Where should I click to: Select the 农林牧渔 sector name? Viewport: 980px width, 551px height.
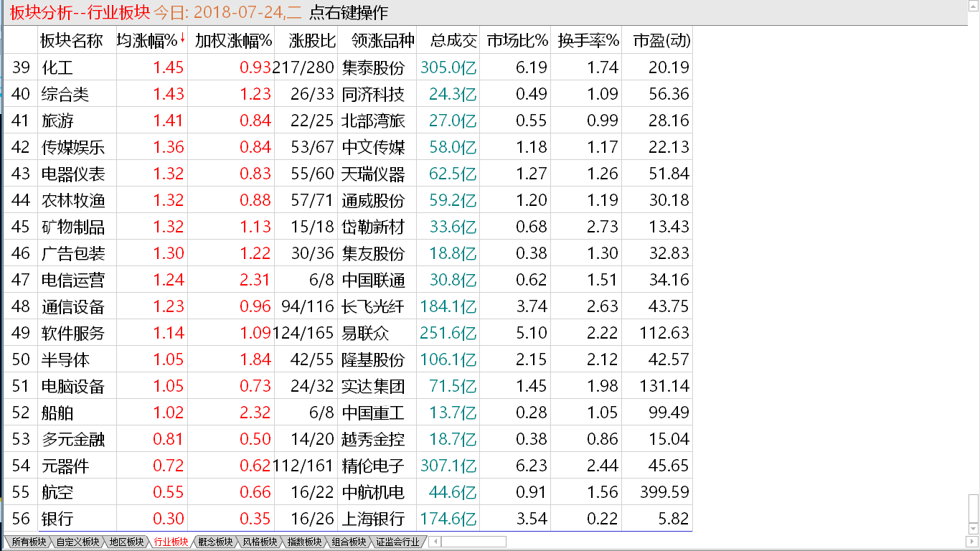tap(73, 200)
